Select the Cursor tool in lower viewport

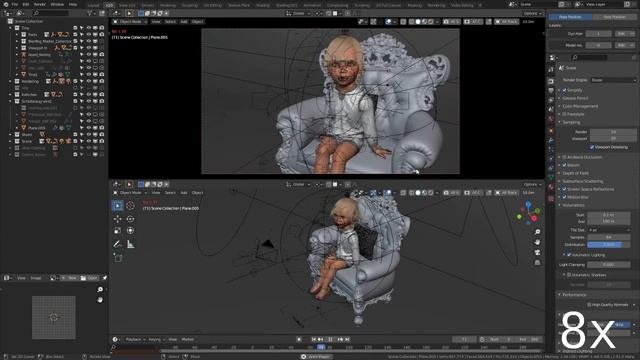tap(130, 205)
